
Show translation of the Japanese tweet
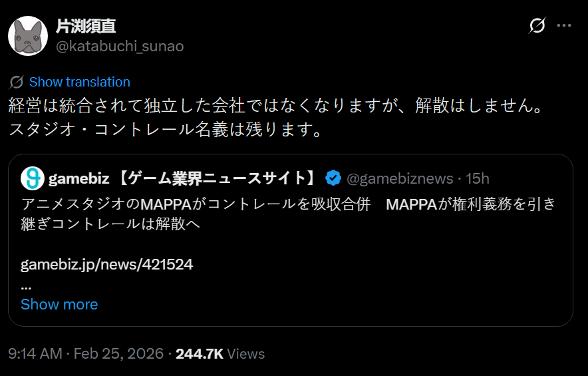coord(79,83)
